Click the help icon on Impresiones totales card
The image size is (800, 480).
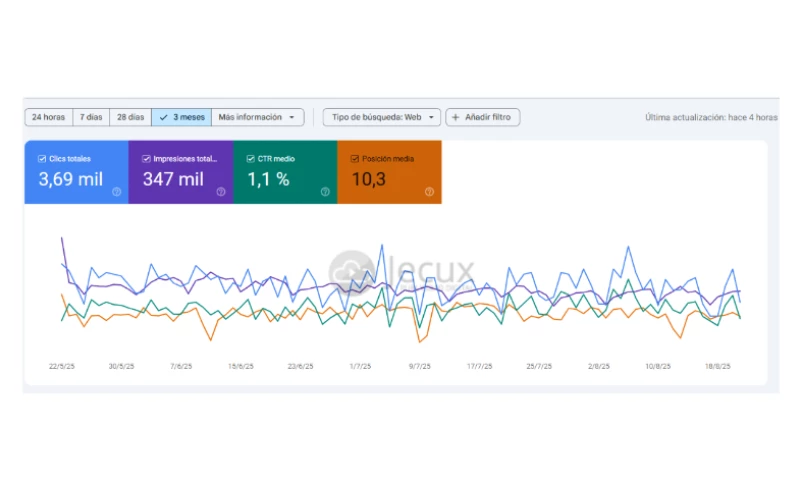click(x=221, y=192)
